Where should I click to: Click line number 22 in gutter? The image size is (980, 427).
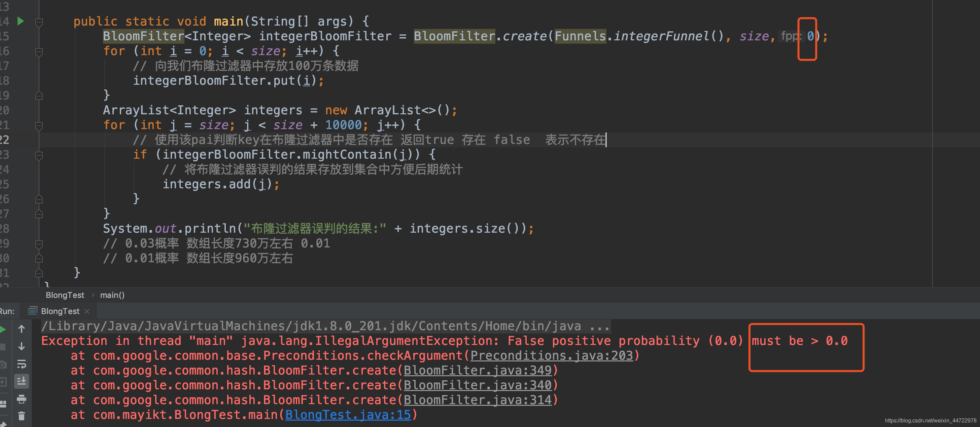(5, 140)
